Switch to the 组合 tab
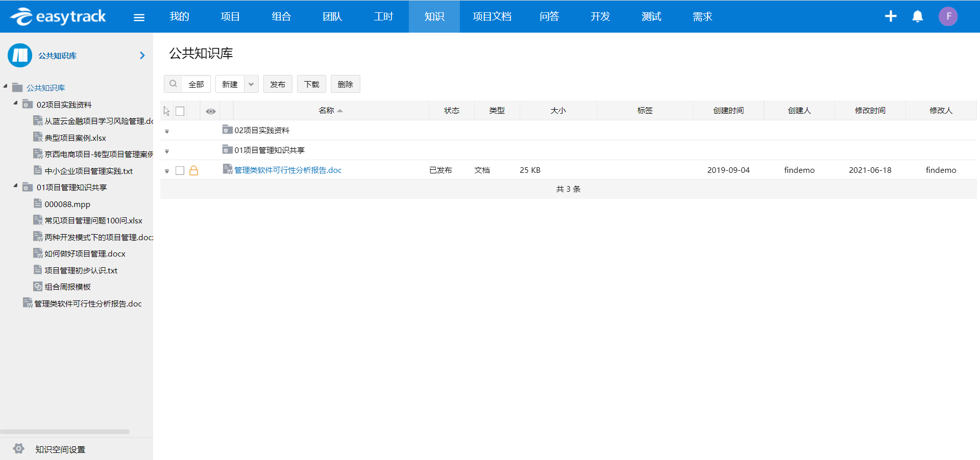This screenshot has width=980, height=460. tap(281, 16)
